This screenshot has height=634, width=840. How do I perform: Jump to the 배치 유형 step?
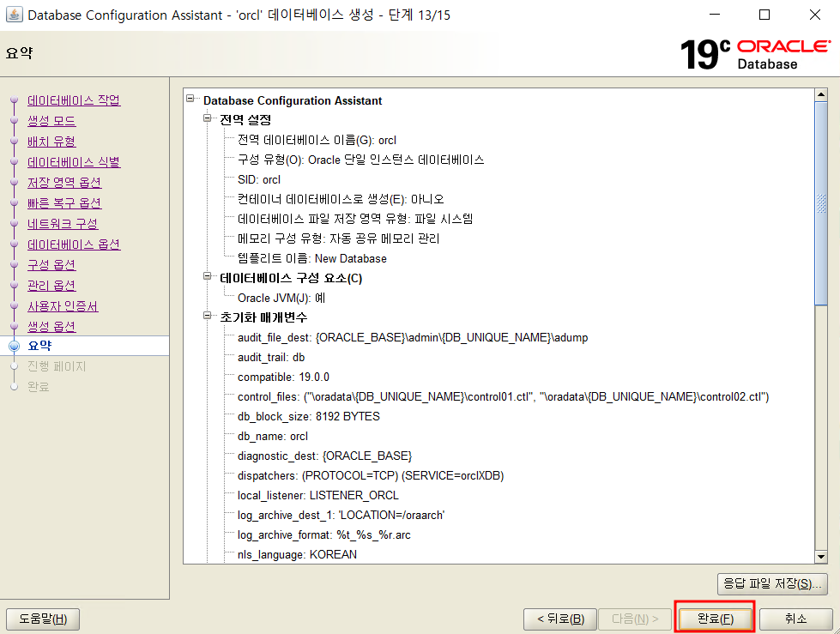click(51, 142)
